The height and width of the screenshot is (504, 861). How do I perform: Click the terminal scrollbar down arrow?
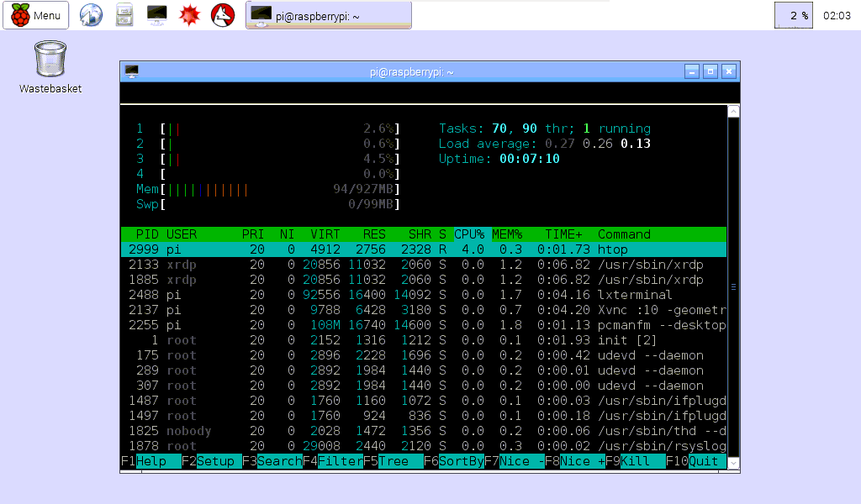(733, 464)
